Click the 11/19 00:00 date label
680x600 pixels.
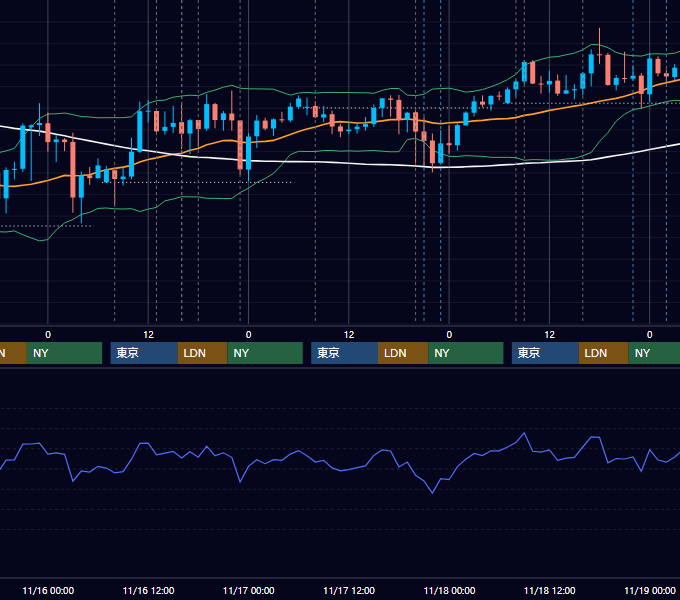650,590
